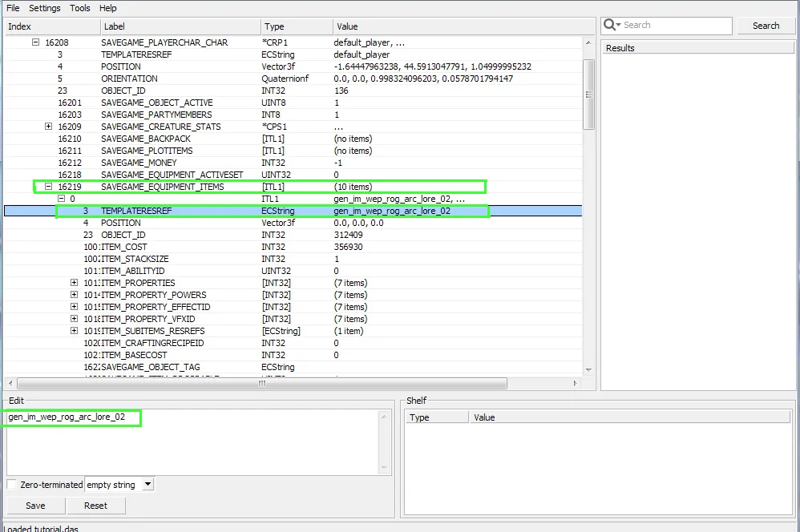Open the Settings menu
This screenshot has width=800, height=532.
(45, 8)
